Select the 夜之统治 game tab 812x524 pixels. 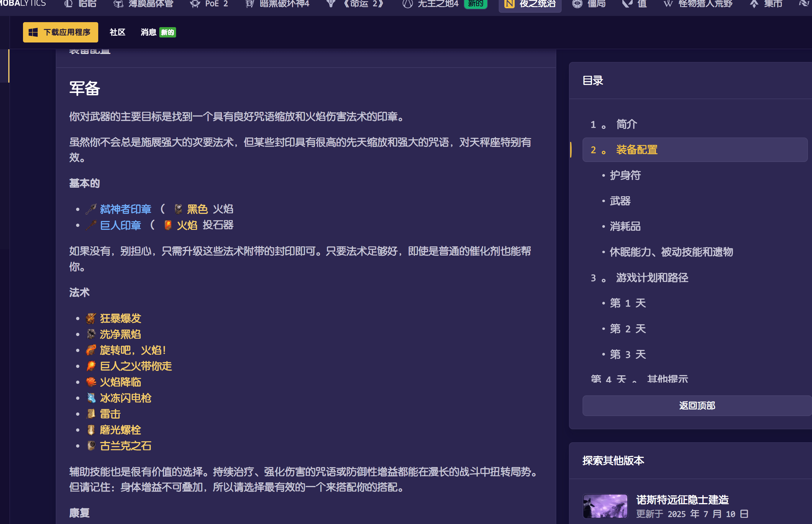tap(530, 4)
